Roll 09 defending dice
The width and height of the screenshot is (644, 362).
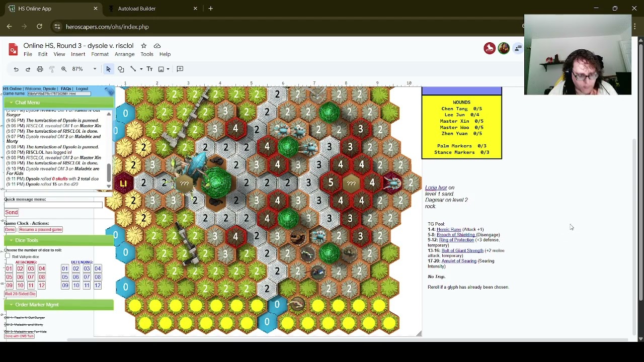pyautogui.click(x=65, y=286)
